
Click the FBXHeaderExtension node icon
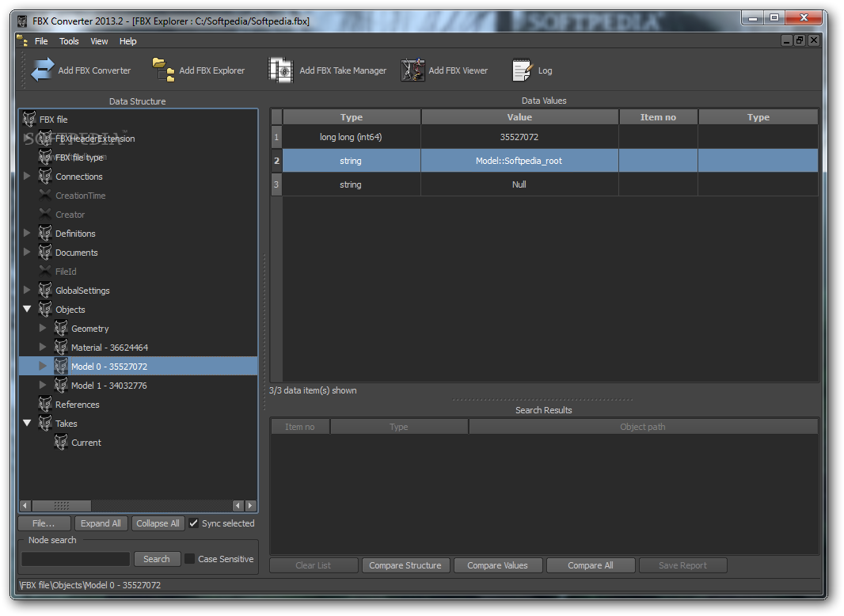coord(45,139)
